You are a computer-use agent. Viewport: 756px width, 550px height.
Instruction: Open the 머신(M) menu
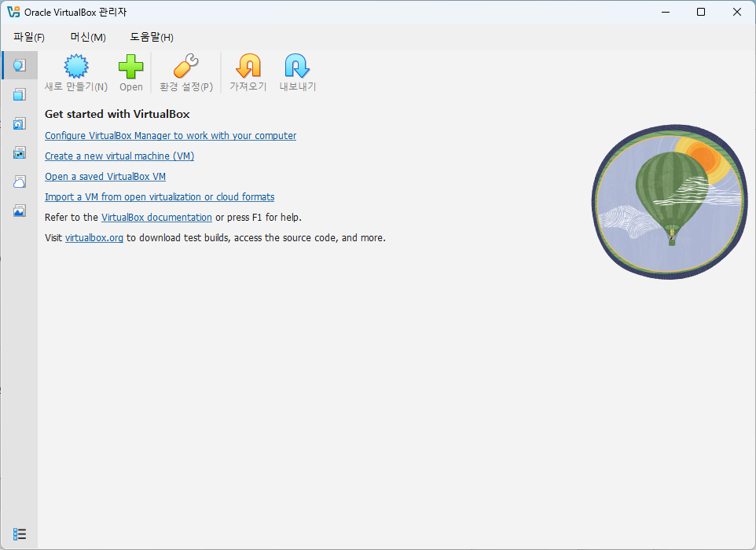pos(88,37)
